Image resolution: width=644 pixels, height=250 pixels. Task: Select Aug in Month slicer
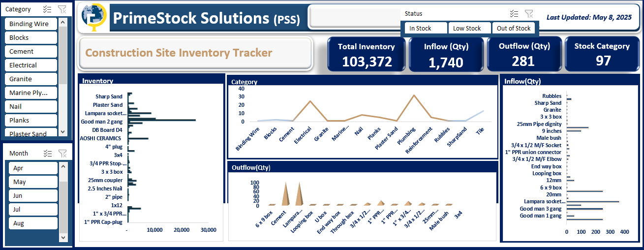[x=33, y=223]
